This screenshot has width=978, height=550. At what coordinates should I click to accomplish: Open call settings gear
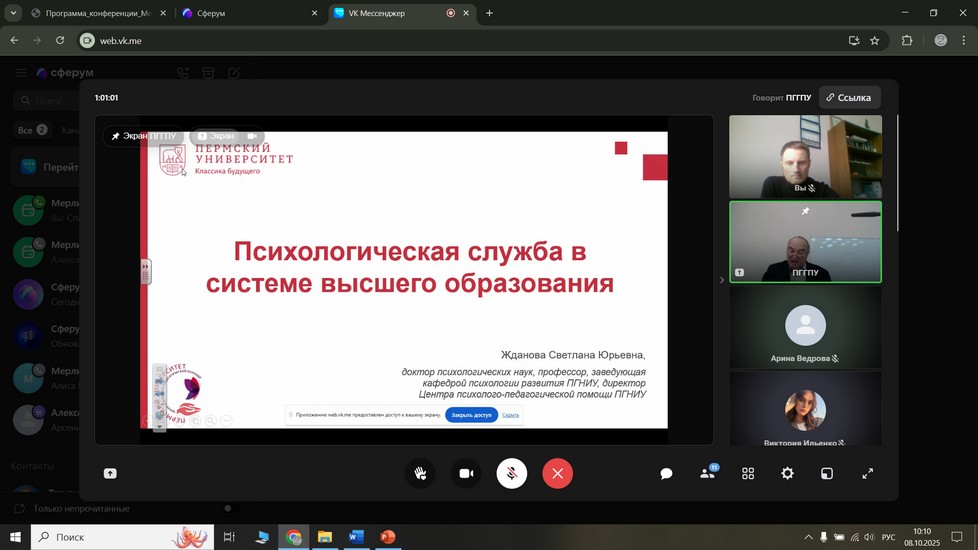788,473
